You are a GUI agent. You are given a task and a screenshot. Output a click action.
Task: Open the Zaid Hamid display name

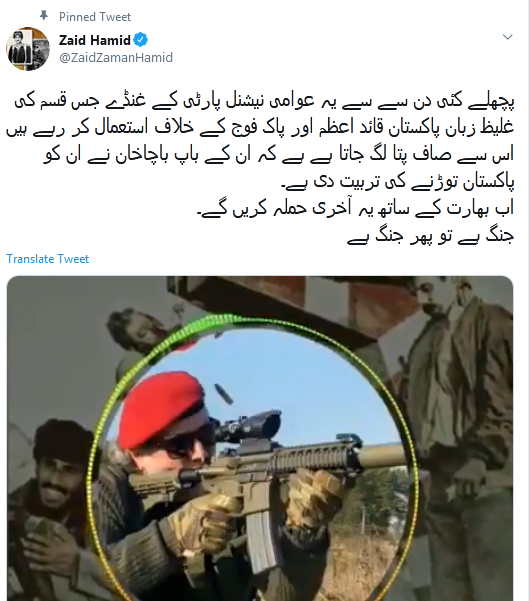[x=95, y=40]
